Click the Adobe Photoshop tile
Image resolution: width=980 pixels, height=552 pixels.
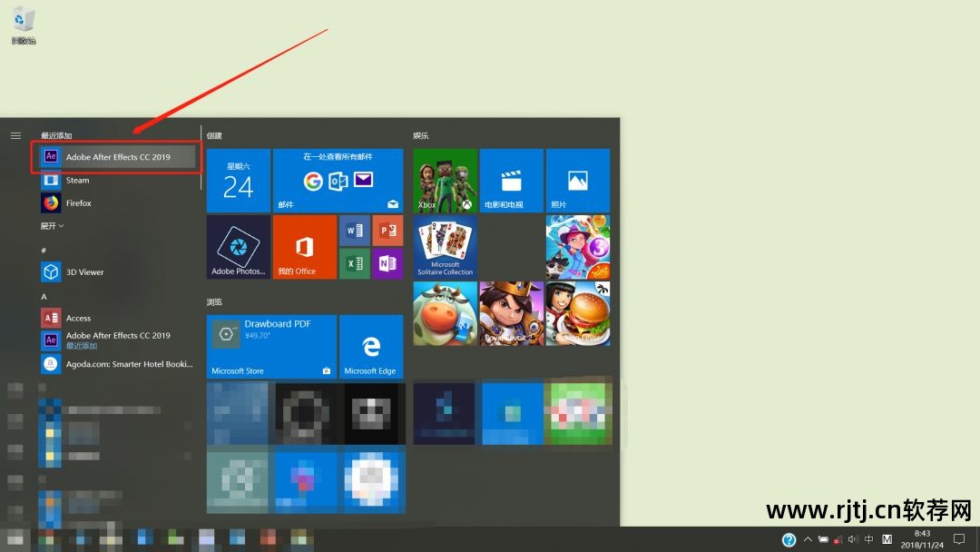tap(239, 247)
